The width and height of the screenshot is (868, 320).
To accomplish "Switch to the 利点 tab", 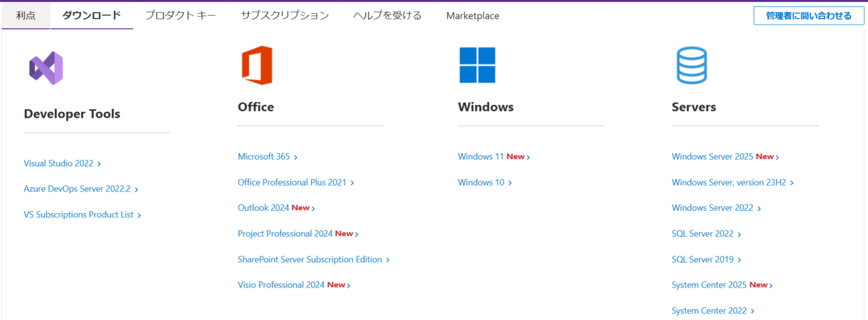I will click(26, 15).
